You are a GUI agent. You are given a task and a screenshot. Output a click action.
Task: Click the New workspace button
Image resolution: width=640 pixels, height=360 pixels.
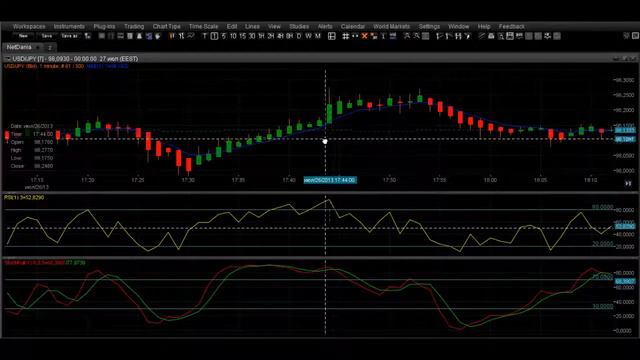[x=23, y=36]
